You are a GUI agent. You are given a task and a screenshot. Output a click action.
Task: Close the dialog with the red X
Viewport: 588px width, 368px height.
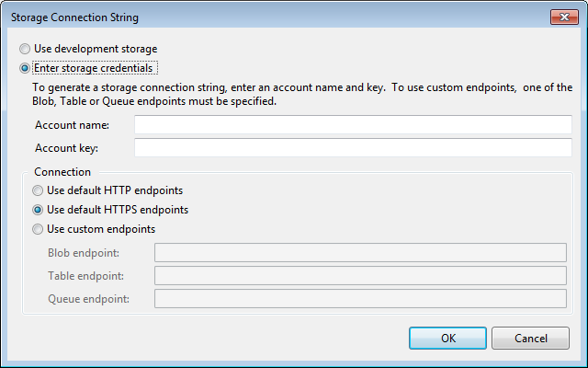click(x=563, y=17)
